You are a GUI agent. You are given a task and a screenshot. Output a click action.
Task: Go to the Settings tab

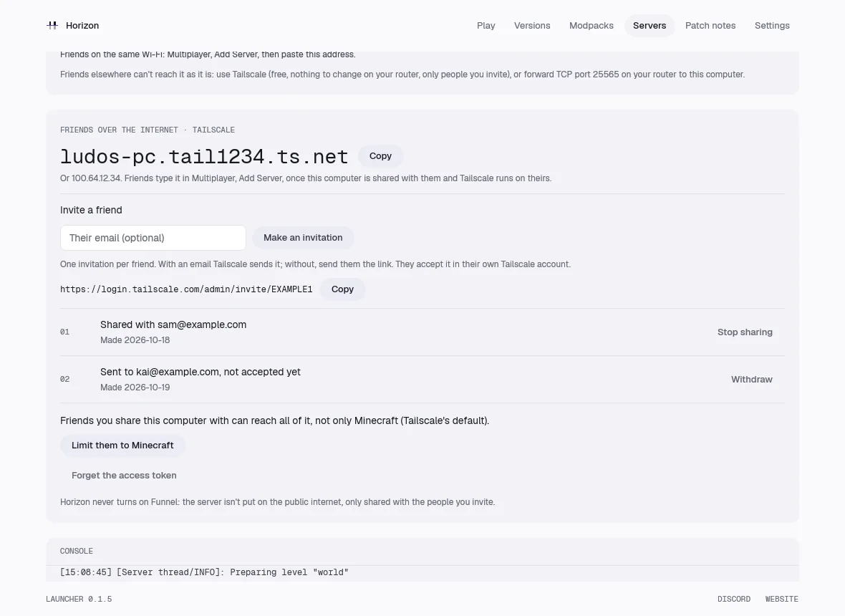[772, 26]
